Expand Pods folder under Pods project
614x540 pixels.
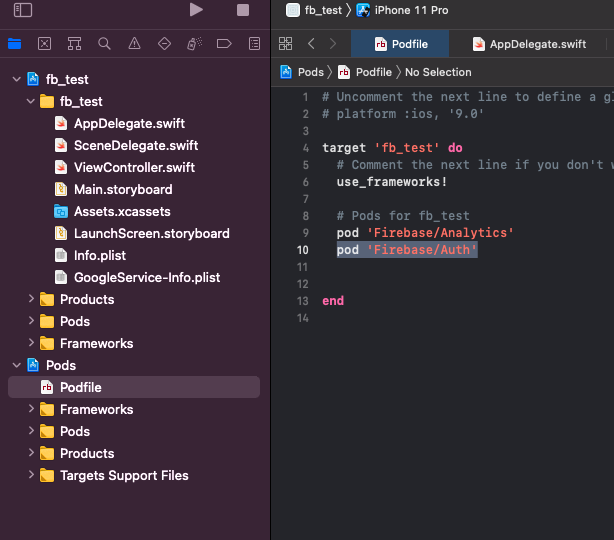tap(31, 431)
